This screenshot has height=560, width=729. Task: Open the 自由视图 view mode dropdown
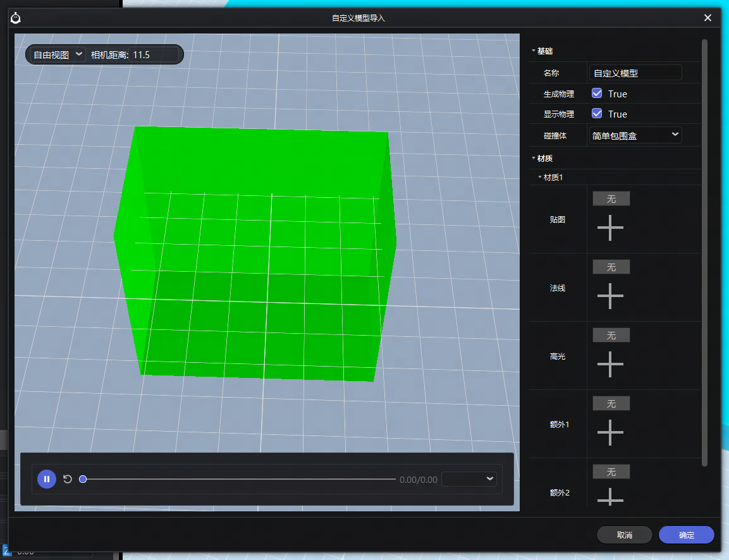pos(58,54)
